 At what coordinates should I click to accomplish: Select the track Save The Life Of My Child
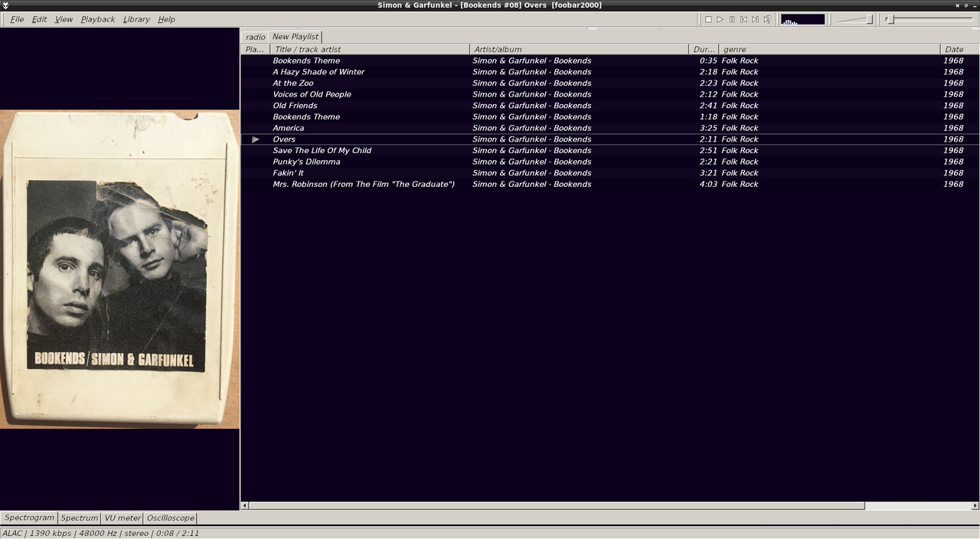click(x=610, y=150)
